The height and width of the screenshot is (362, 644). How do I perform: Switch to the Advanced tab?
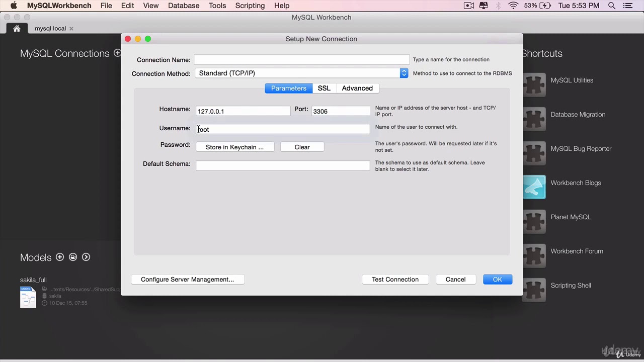pos(357,88)
